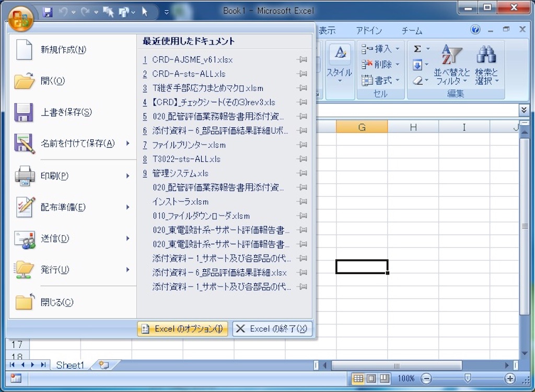535x392 pixels.
Task: Toggle the pin for 010_ファイルダウンローダ.xlsm
Action: (302, 216)
